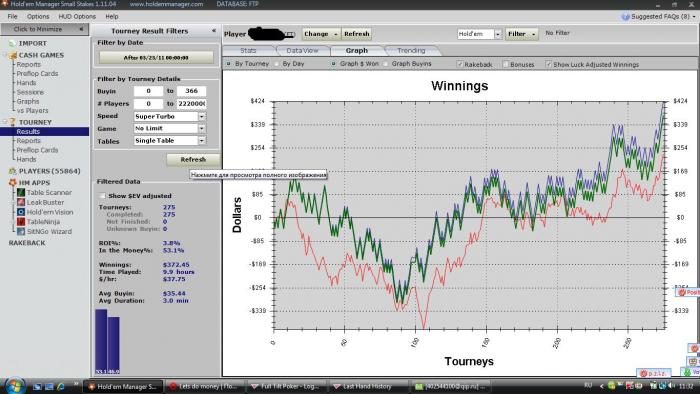Open the Game dropdown (No Limit)
The width and height of the screenshot is (700, 394).
pos(202,128)
